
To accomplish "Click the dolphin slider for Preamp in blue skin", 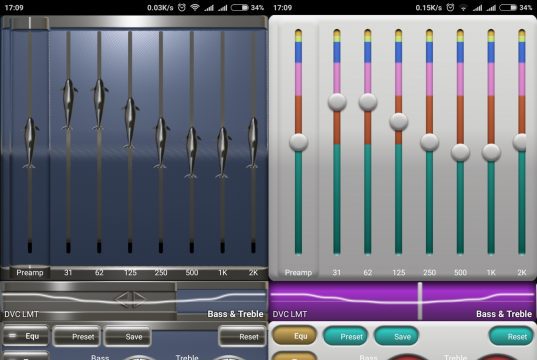I will click(x=30, y=142).
